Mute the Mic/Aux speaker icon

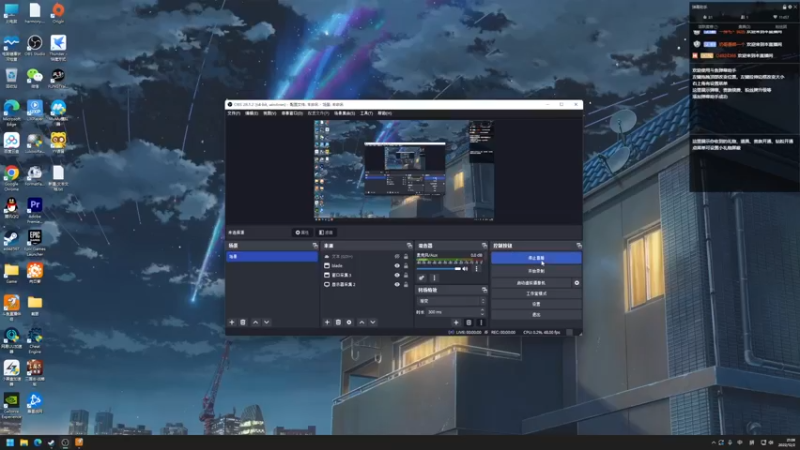465,269
